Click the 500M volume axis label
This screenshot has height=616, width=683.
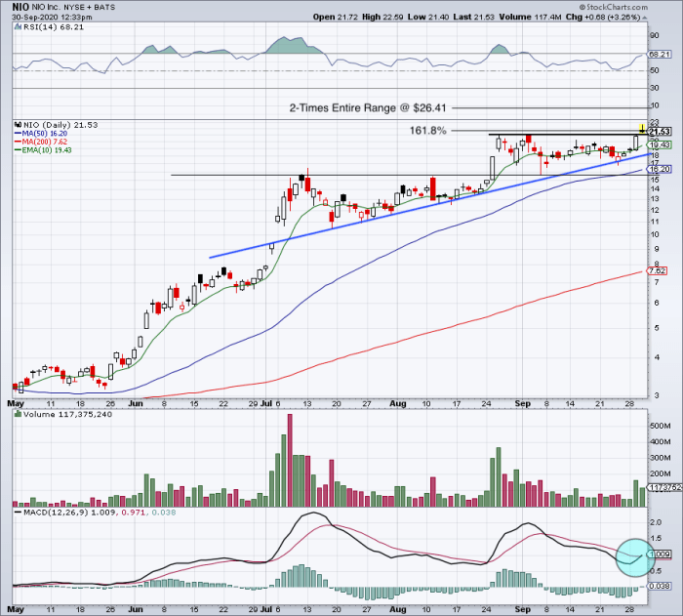click(x=661, y=426)
